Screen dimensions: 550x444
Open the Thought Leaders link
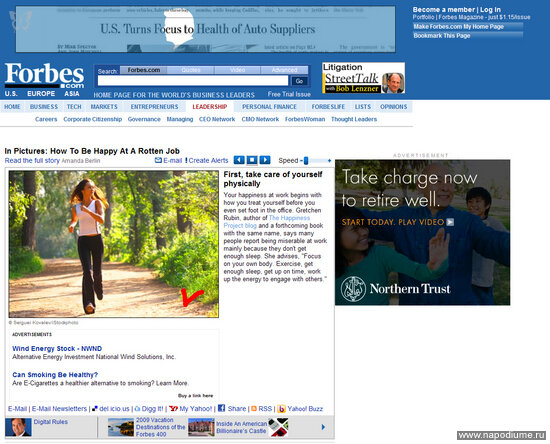tap(354, 119)
